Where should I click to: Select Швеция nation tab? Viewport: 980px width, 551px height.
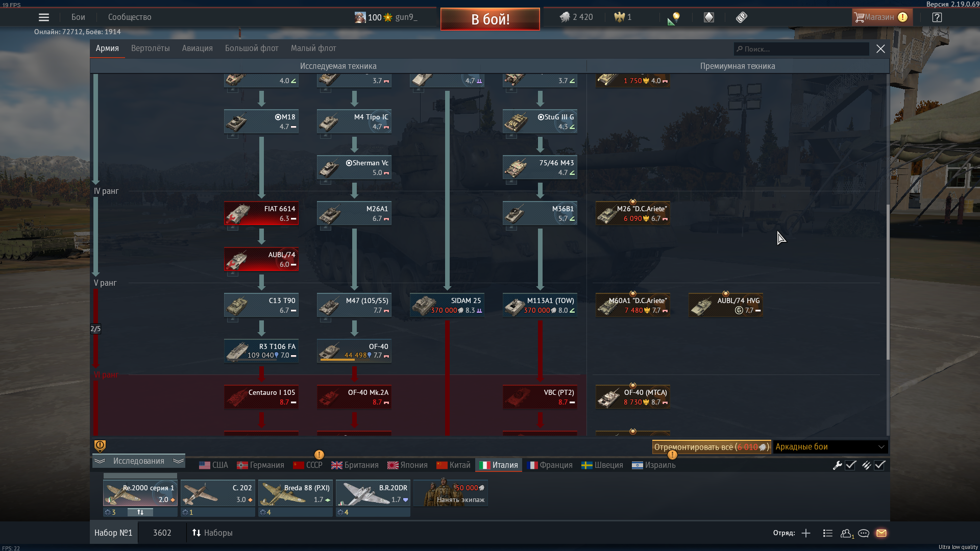click(602, 465)
